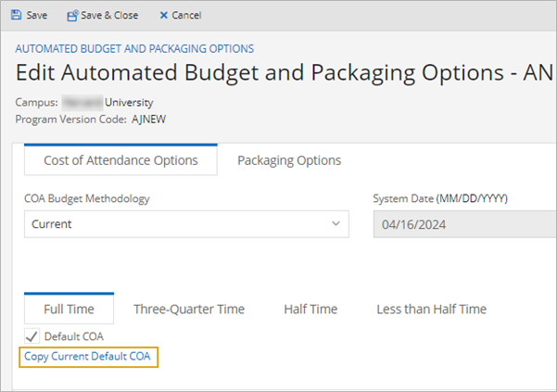Click the Save floppy disk icon
The width and height of the screenshot is (557, 392).
[16, 15]
